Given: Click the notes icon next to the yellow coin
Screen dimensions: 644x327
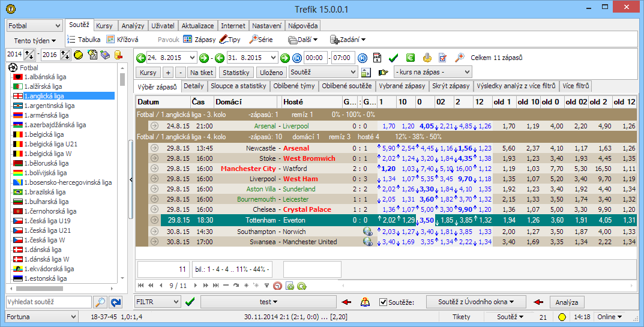Looking at the screenshot, I should click(92, 55).
